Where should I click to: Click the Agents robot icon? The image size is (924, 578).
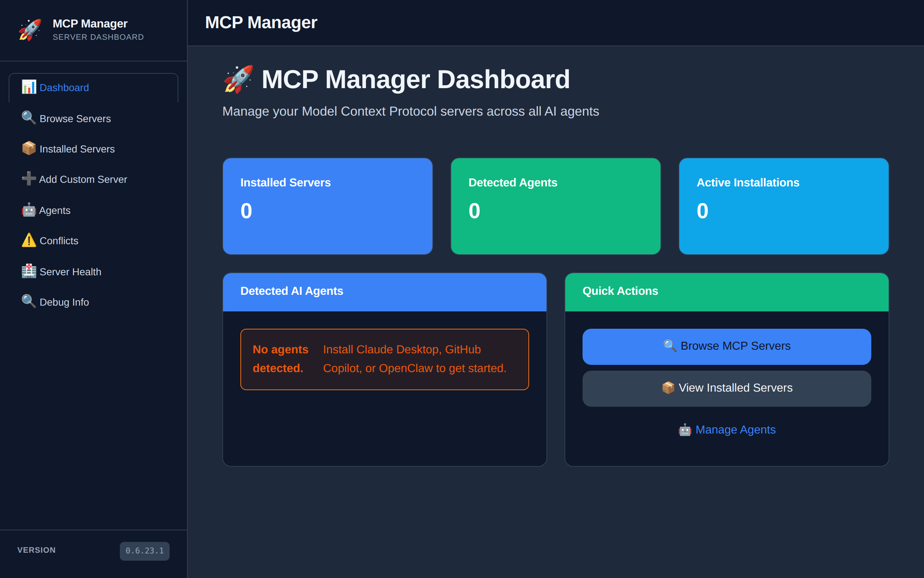(x=29, y=210)
